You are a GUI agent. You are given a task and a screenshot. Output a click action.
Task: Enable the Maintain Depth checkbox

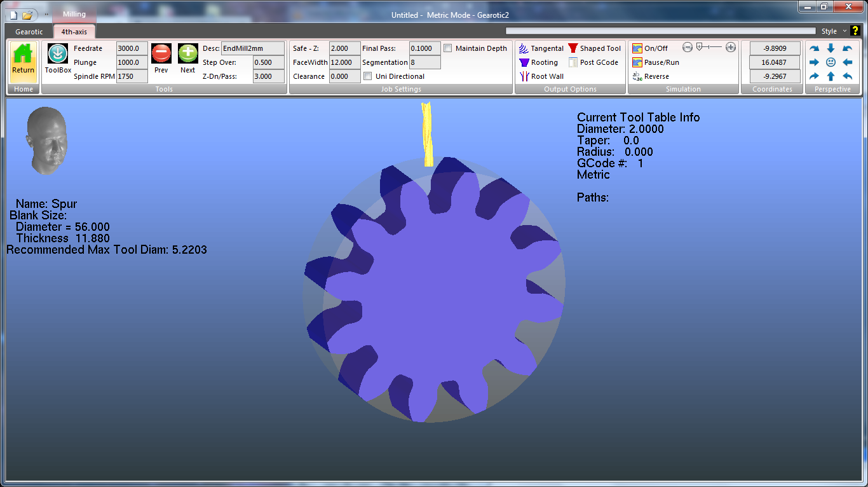[x=448, y=48]
